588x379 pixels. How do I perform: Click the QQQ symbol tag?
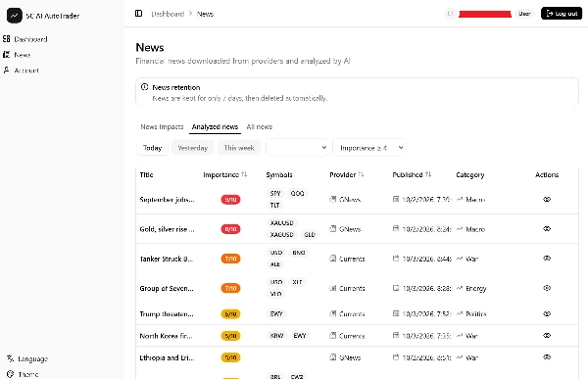coord(297,194)
